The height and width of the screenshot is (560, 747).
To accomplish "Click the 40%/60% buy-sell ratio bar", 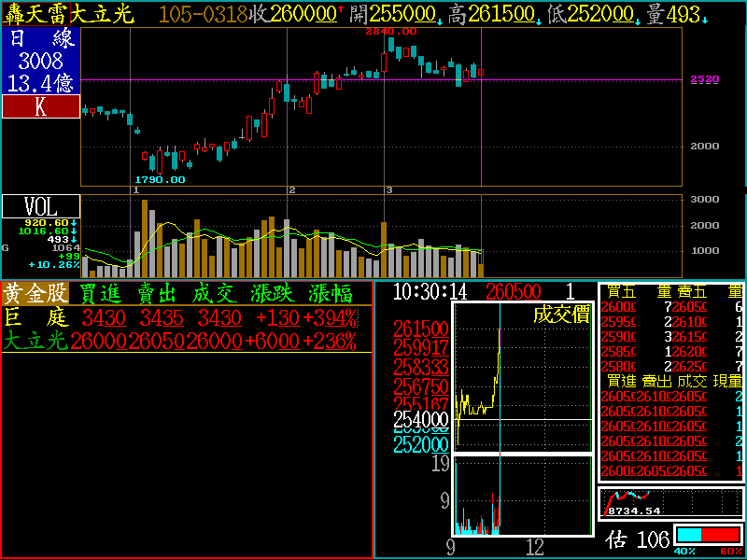I will [x=708, y=536].
